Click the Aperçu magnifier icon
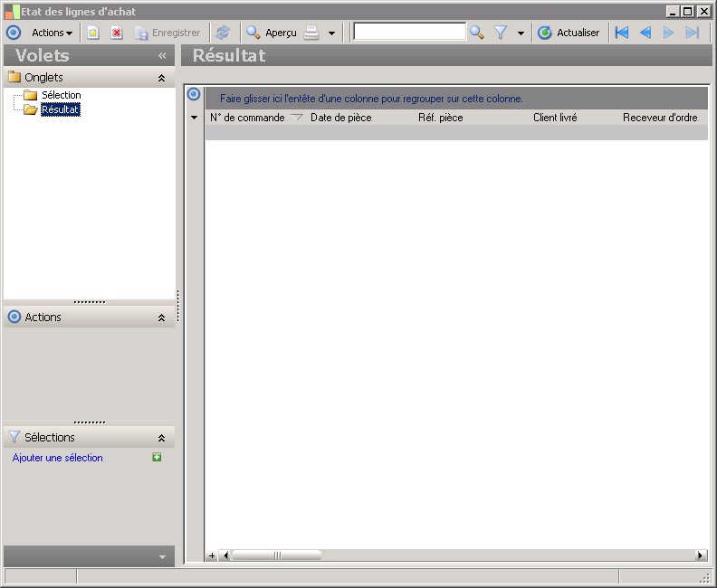This screenshot has width=717, height=588. [253, 33]
